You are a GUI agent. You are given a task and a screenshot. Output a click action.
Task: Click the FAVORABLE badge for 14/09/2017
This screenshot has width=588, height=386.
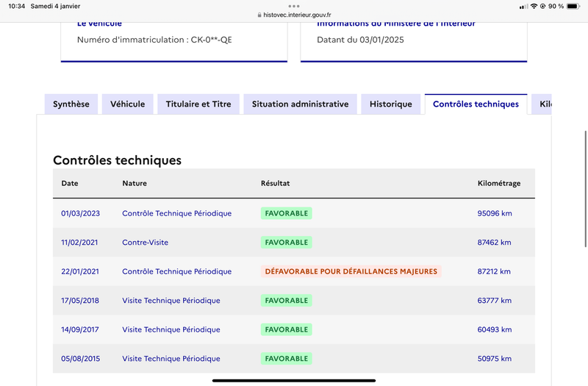click(287, 329)
